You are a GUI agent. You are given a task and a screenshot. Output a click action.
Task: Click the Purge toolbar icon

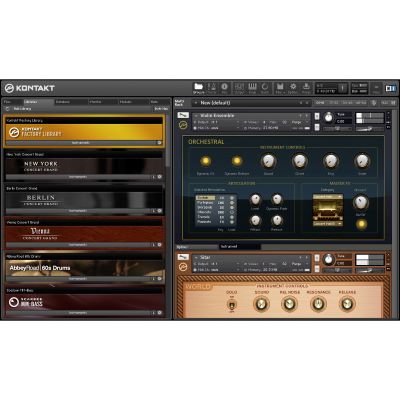pyautogui.click(x=306, y=88)
